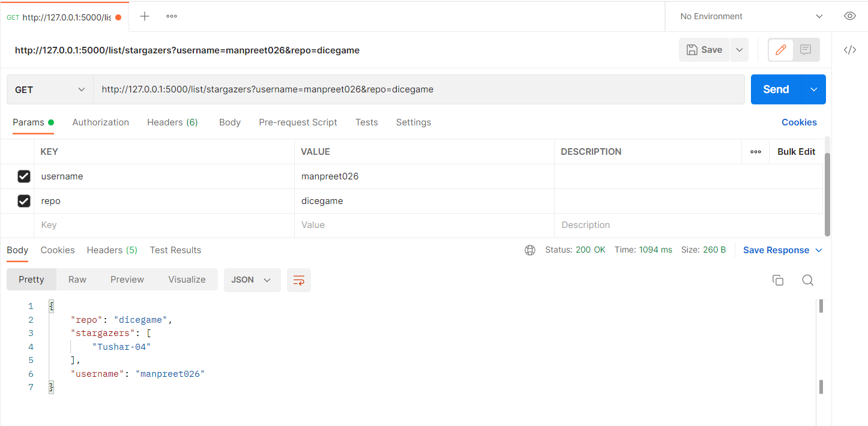Click the pencil edit icon near Save
Screen dimensions: 868x426
pos(780,50)
